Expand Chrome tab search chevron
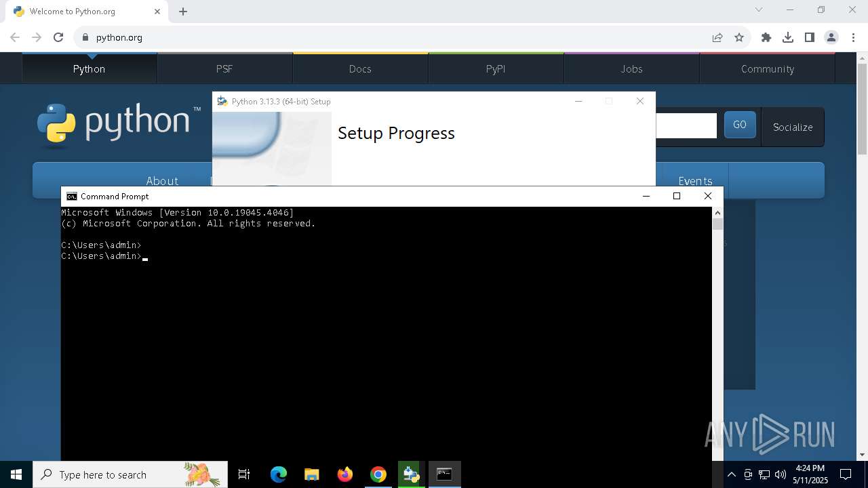 point(759,9)
